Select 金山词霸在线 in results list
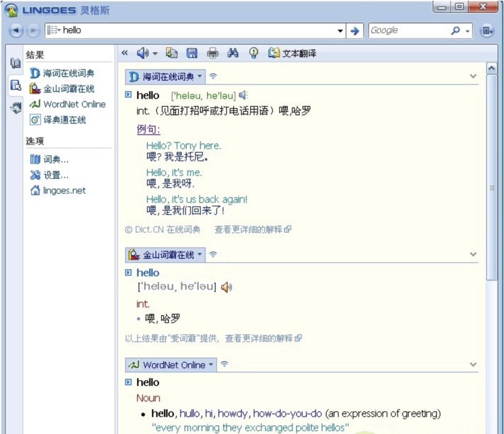 click(63, 89)
